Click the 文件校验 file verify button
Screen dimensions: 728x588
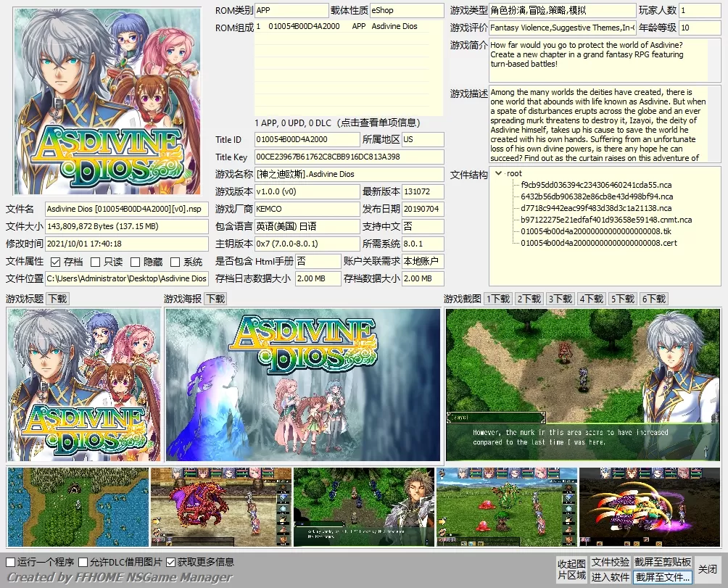coord(610,562)
